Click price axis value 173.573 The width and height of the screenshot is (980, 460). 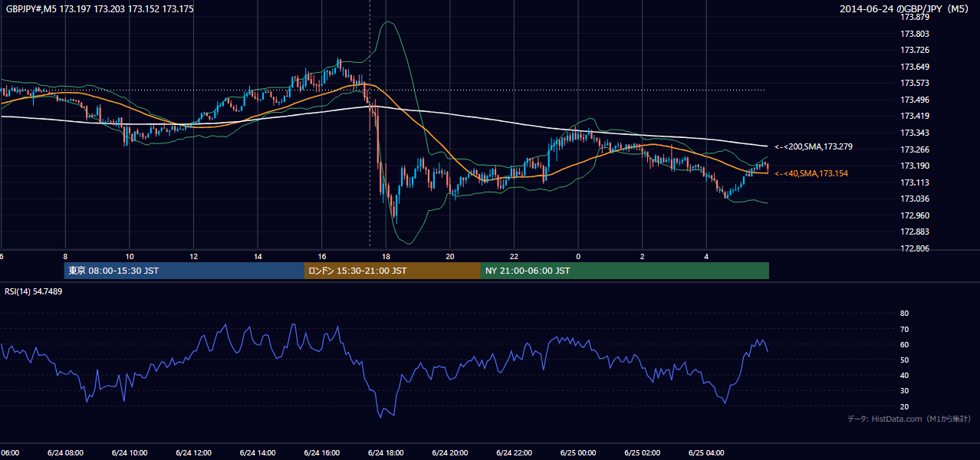(914, 84)
